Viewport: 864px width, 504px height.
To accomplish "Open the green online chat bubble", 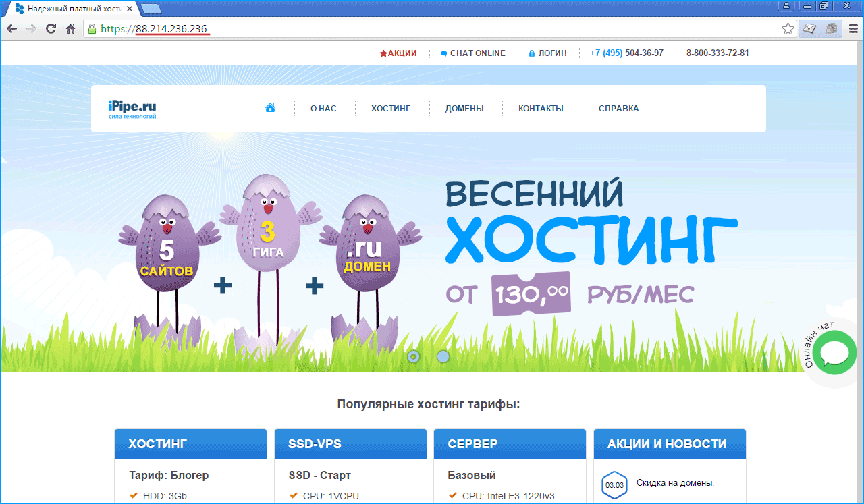I will tap(834, 352).
